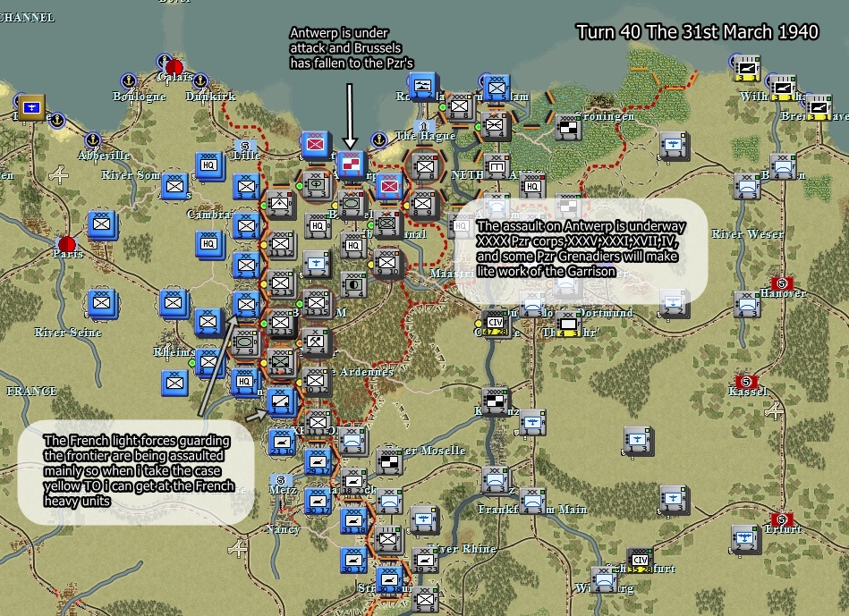Select the German CIV unit 47 28
The image size is (849, 616).
tap(496, 324)
